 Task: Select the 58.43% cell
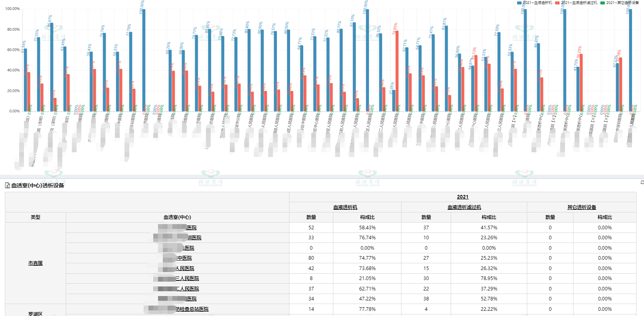coord(367,228)
